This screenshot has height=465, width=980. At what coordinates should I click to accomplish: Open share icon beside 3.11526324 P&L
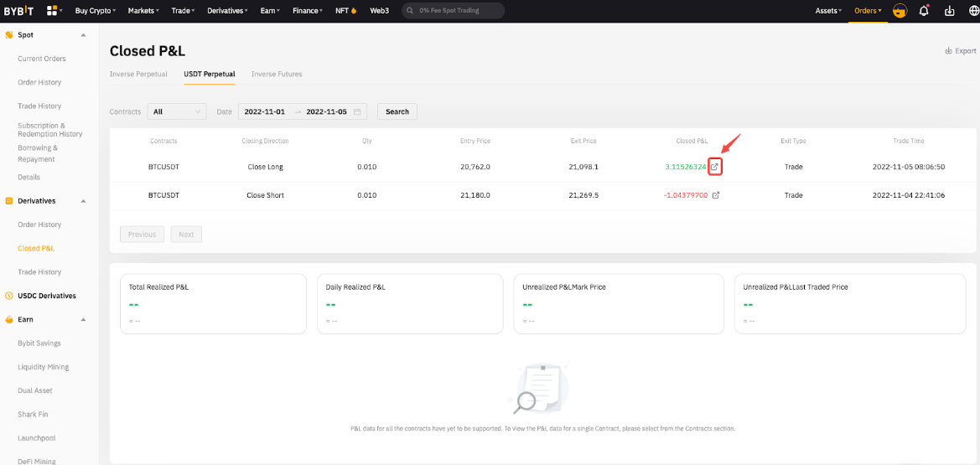point(715,167)
